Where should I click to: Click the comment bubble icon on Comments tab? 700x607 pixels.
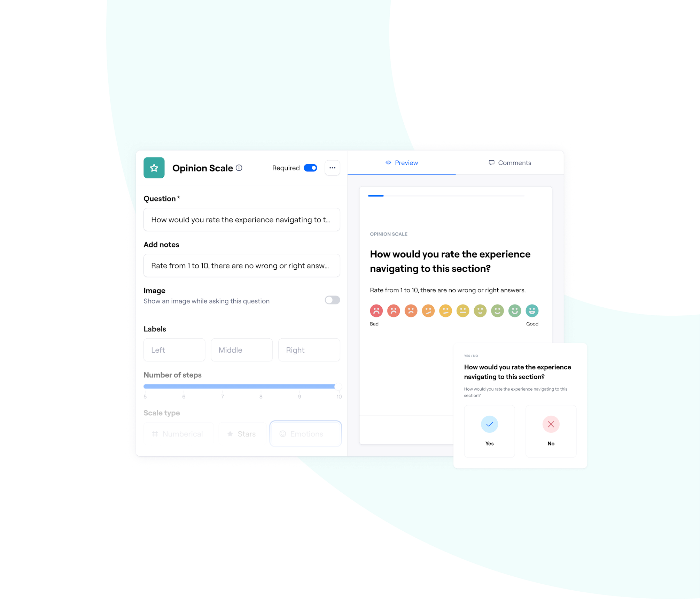tap(491, 162)
